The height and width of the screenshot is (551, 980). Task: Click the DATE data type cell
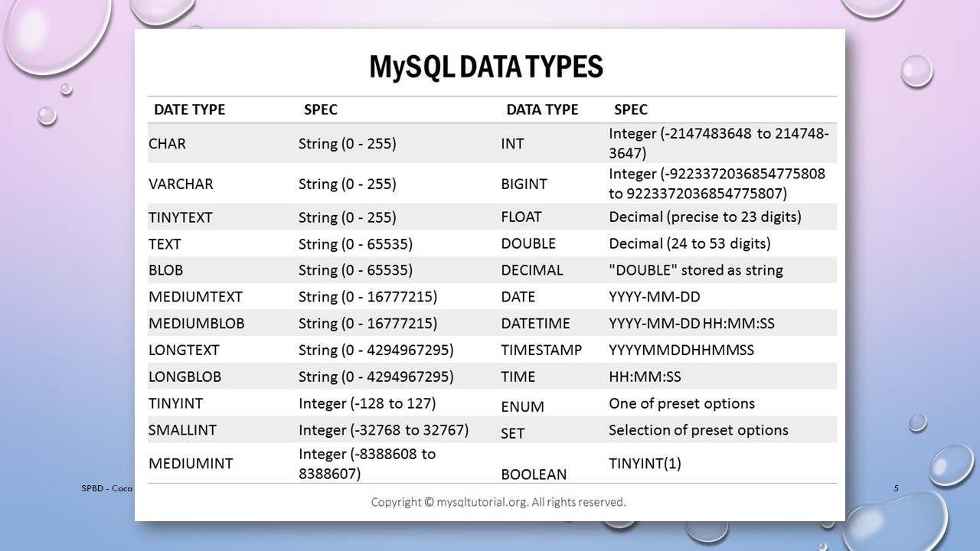518,297
